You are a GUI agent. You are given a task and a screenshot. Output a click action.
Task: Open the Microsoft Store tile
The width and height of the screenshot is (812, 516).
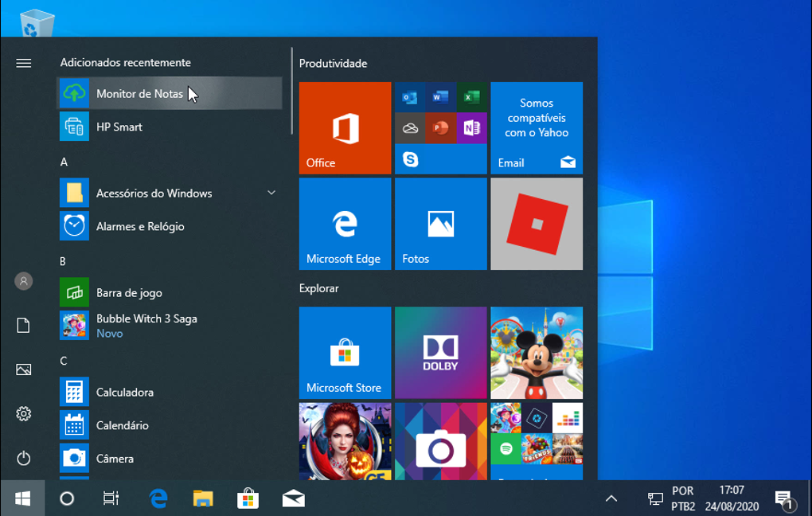(x=345, y=353)
